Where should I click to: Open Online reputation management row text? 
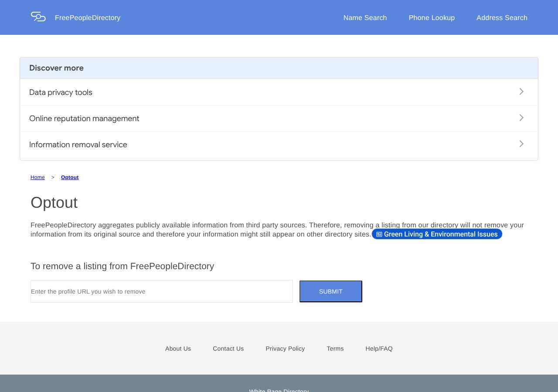coord(84,118)
